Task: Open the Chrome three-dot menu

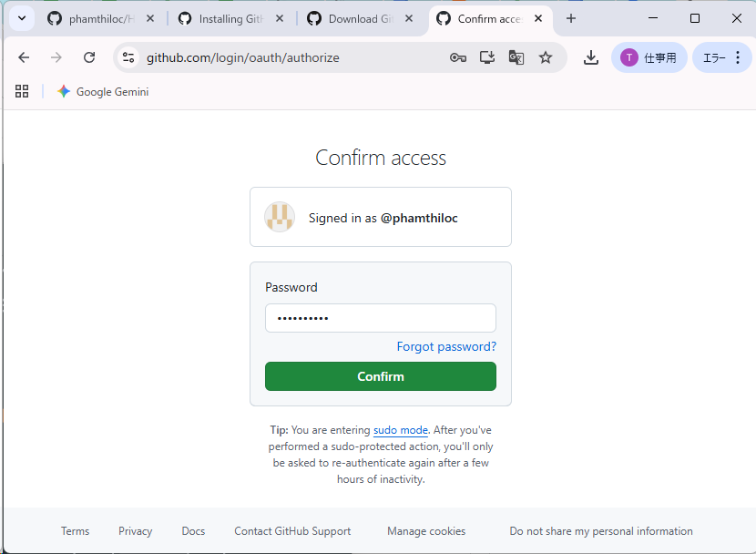Action: [738, 57]
